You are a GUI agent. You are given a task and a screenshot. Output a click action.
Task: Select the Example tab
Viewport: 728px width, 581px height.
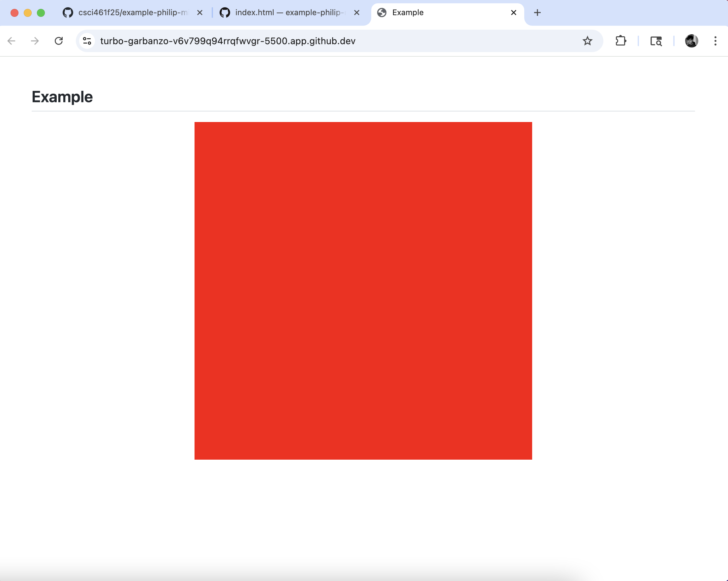[447, 13]
